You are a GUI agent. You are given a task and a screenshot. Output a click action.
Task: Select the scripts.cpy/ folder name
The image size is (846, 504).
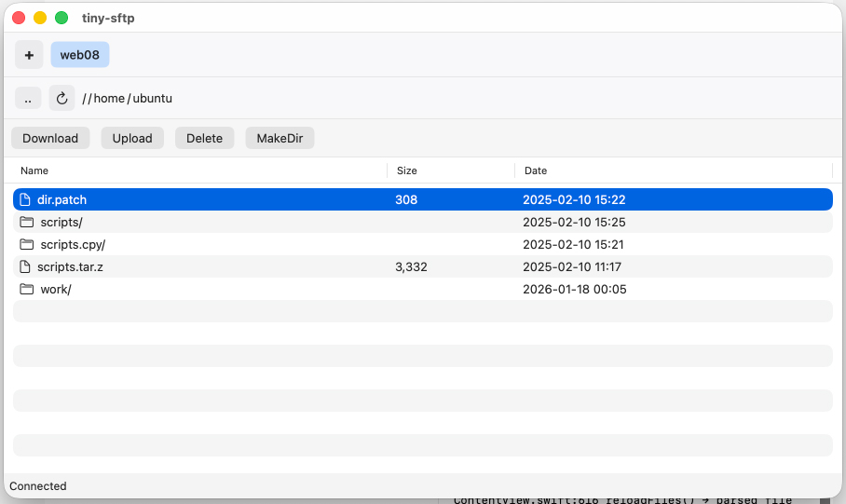[73, 244]
